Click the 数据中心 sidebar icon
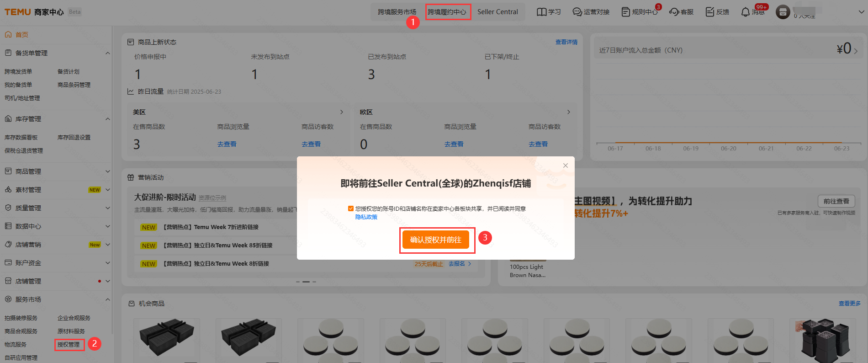The width and height of the screenshot is (868, 363). 8,226
